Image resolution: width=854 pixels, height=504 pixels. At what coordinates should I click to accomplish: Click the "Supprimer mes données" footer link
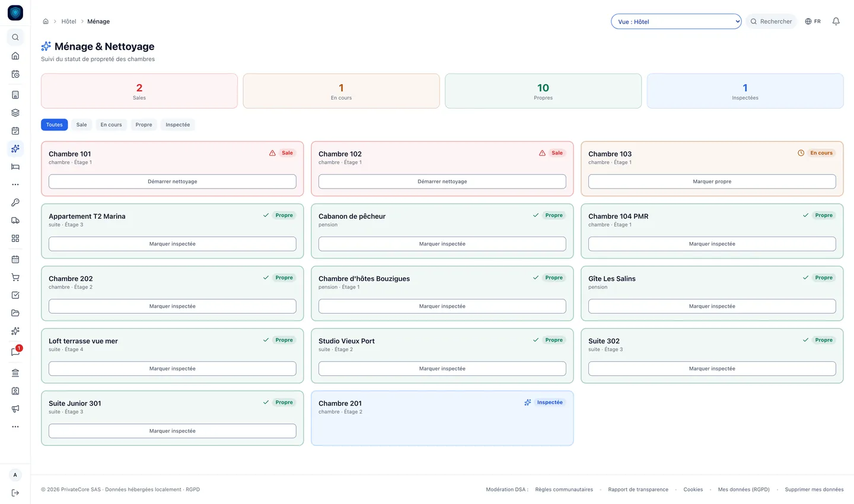[814, 490]
